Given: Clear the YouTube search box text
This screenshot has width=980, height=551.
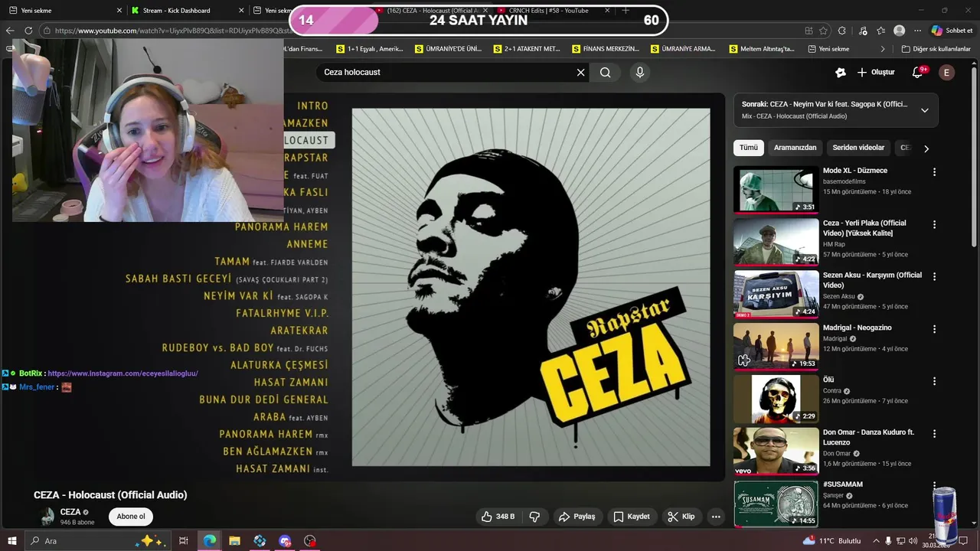Looking at the screenshot, I should (x=580, y=73).
